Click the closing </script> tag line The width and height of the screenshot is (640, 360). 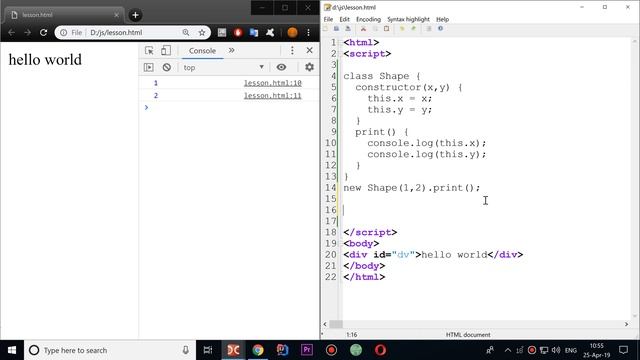pyautogui.click(x=370, y=232)
